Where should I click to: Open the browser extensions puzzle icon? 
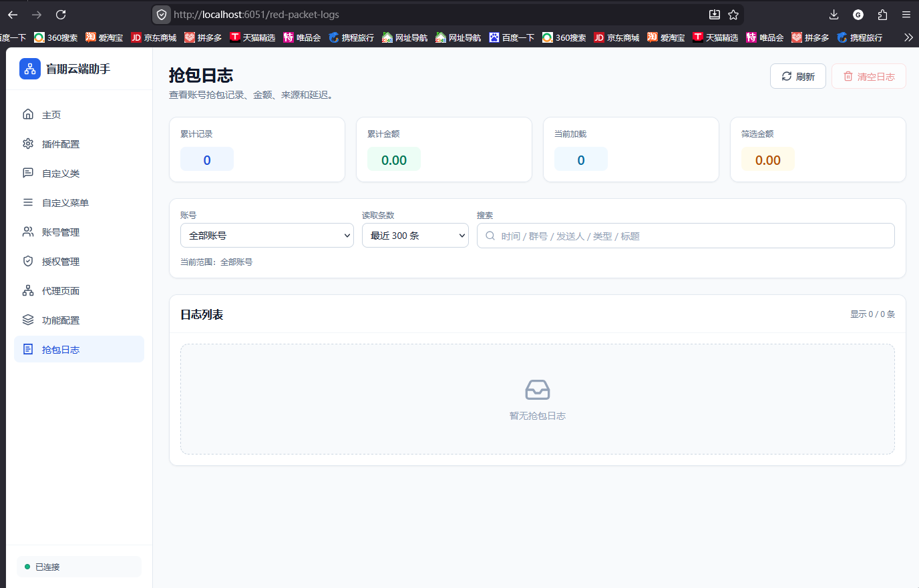point(882,15)
